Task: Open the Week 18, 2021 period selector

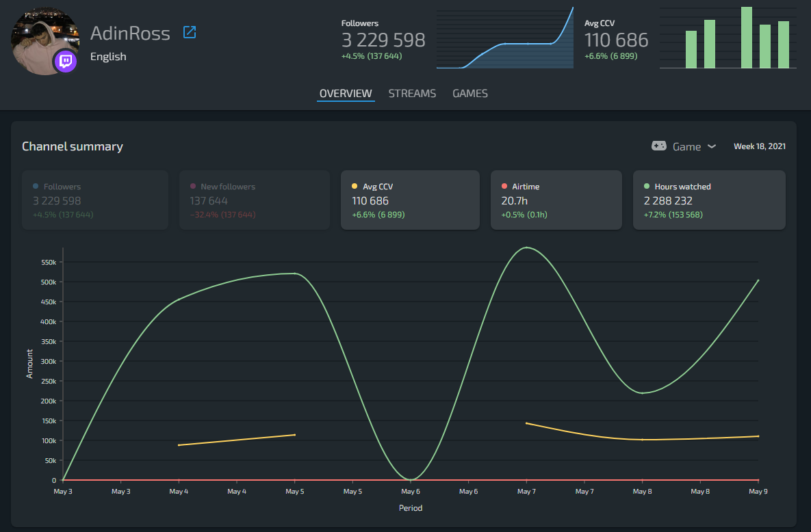Action: [759, 146]
